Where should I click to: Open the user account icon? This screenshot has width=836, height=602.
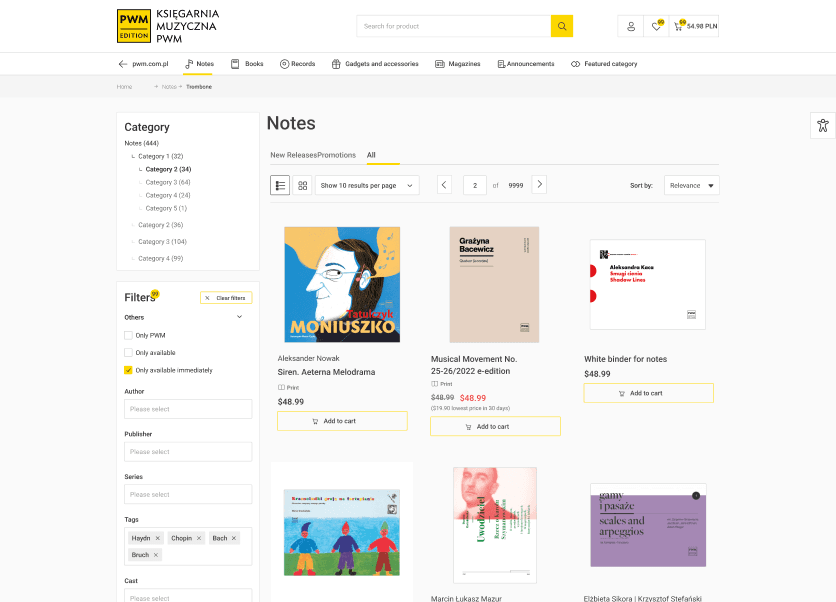[631, 26]
